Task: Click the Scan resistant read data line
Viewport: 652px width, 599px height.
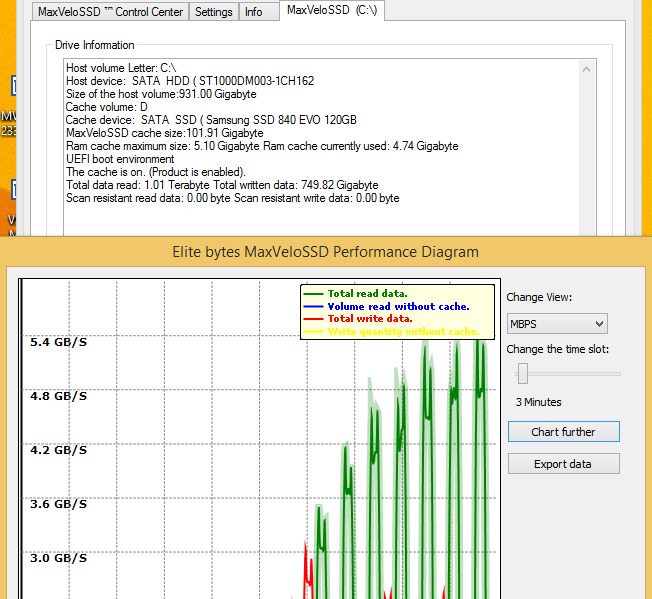Action: pos(232,198)
